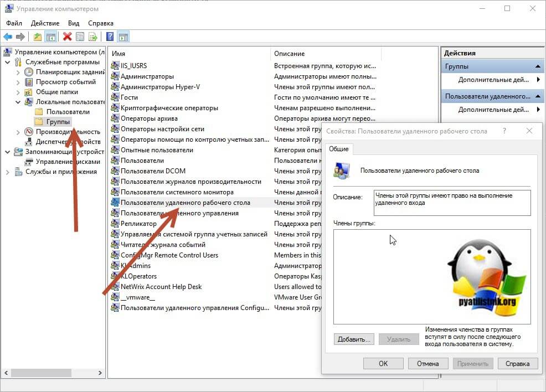
Task: Open the Действие menu
Action: (45, 23)
